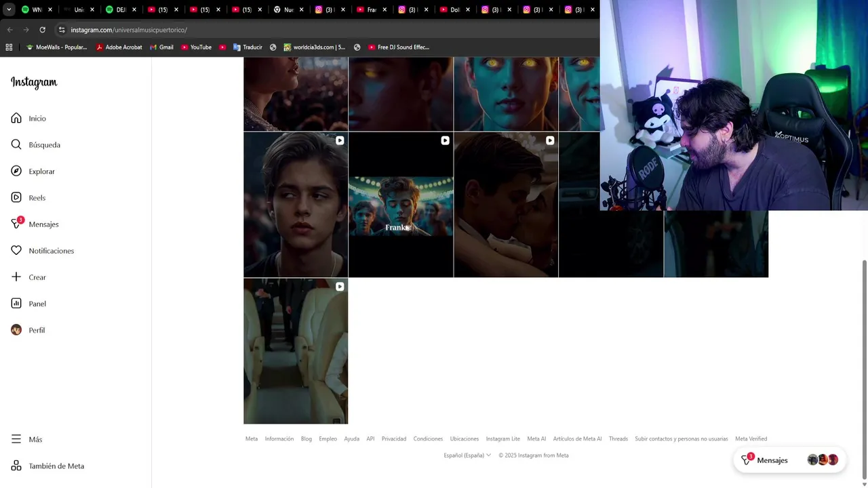Viewport: 868px width, 488px height.
Task: Open the Privacidad footer link
Action: [x=394, y=439]
